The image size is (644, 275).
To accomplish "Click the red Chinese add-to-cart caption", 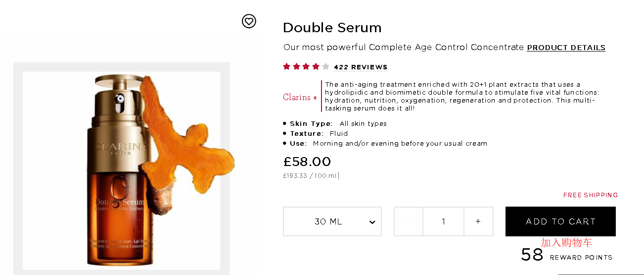I will (x=566, y=242).
